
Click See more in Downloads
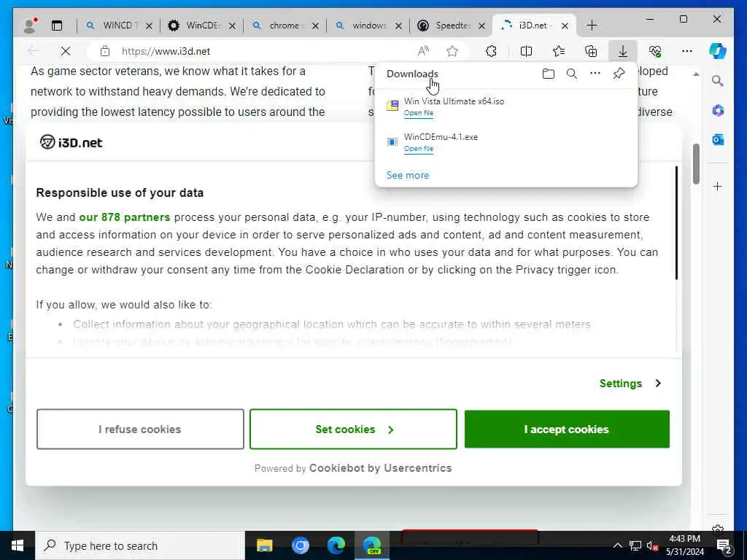(x=407, y=175)
